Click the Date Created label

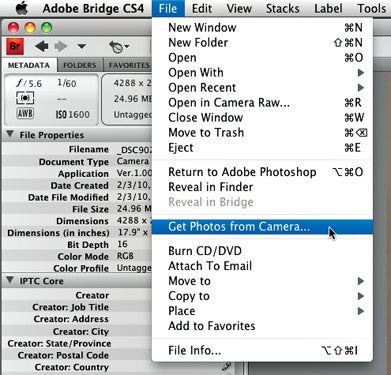(x=80, y=185)
